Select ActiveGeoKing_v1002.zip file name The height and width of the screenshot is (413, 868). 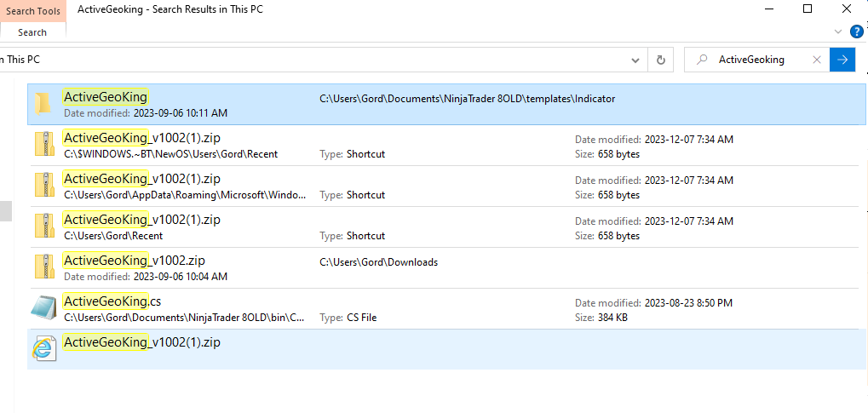tap(135, 261)
